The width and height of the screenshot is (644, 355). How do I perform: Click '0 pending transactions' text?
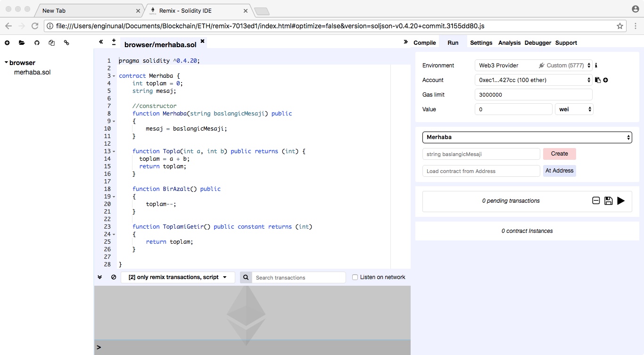511,201
